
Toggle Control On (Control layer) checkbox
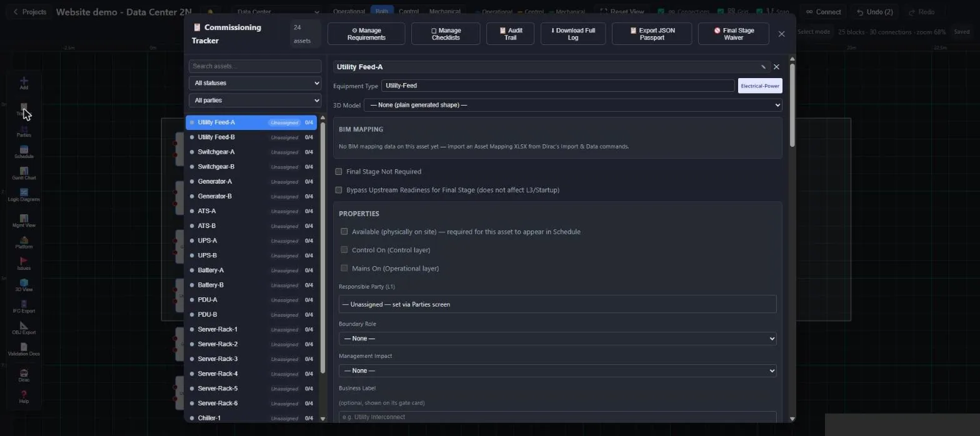click(x=344, y=250)
